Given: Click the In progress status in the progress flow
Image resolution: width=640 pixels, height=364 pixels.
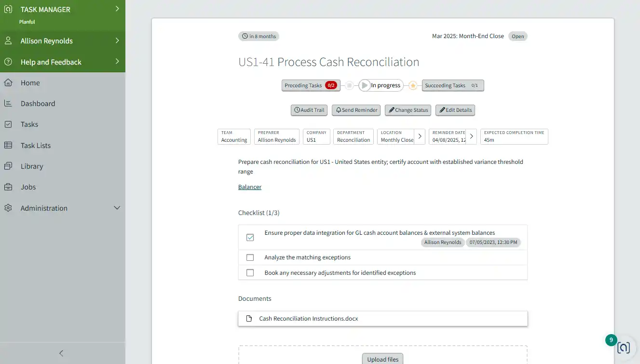Looking at the screenshot, I should click(381, 85).
